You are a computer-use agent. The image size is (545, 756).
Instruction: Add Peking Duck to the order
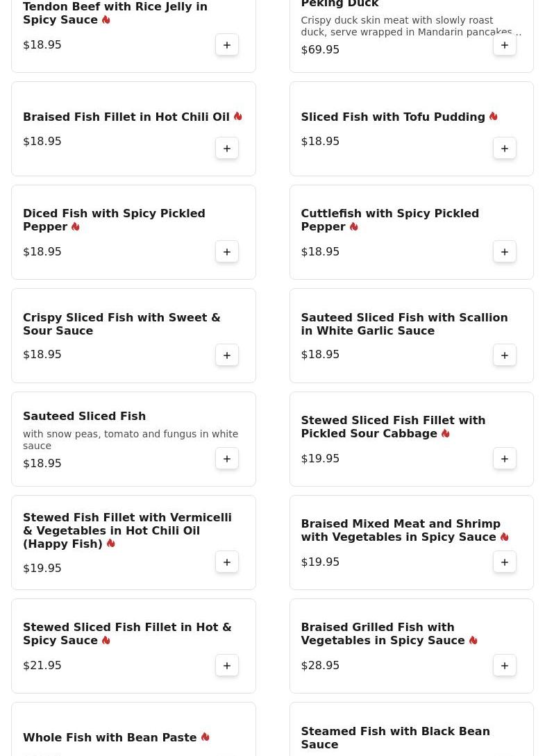point(505,45)
